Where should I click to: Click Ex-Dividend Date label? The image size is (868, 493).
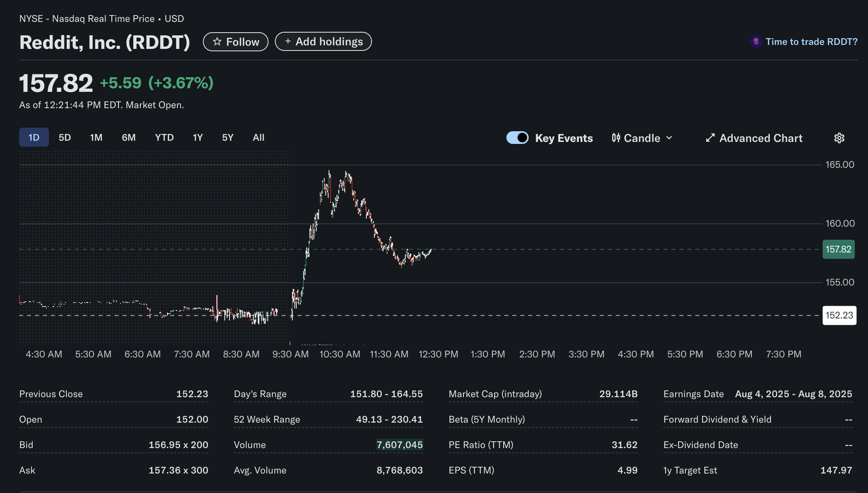pyautogui.click(x=701, y=445)
